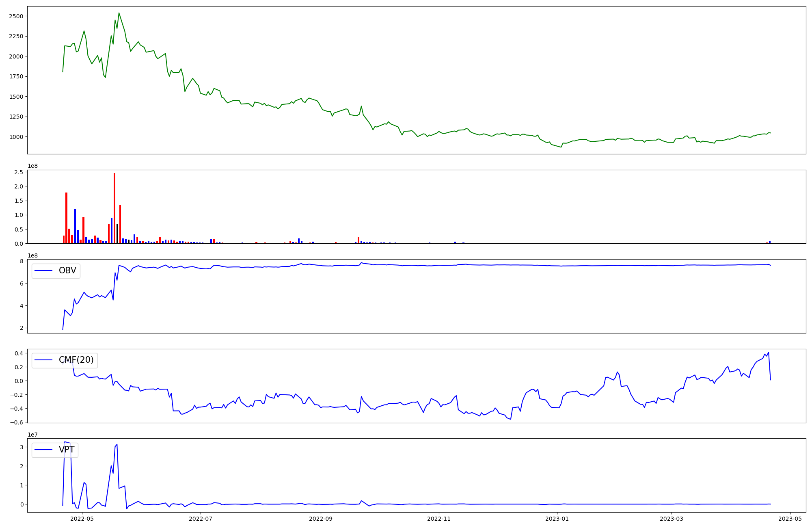The width and height of the screenshot is (812, 528).
Task: Click the black bar in volume chart
Action: point(117,234)
